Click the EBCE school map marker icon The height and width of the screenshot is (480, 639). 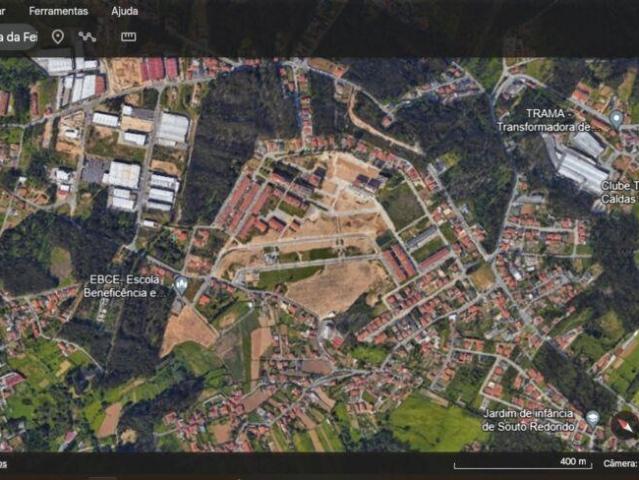[180, 283]
